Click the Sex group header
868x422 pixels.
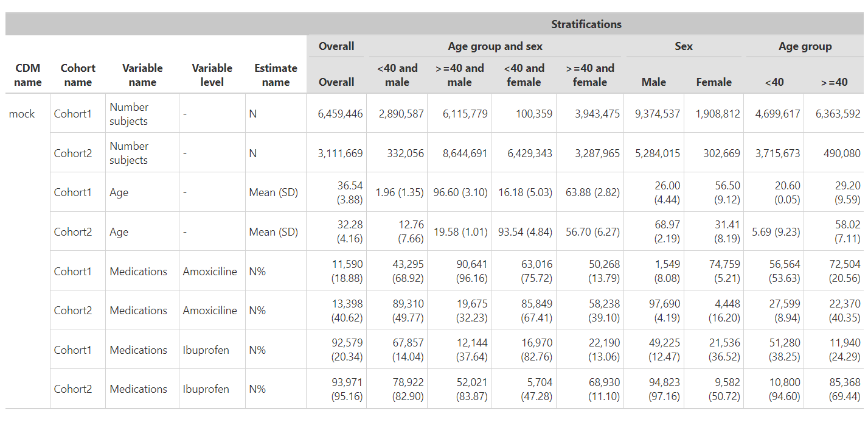click(x=683, y=46)
